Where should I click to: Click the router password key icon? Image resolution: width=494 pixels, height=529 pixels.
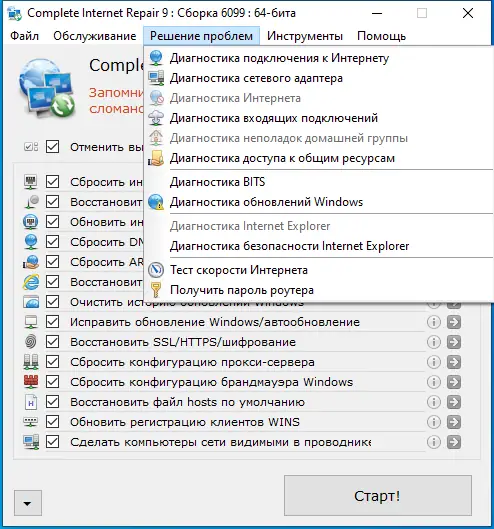click(156, 290)
